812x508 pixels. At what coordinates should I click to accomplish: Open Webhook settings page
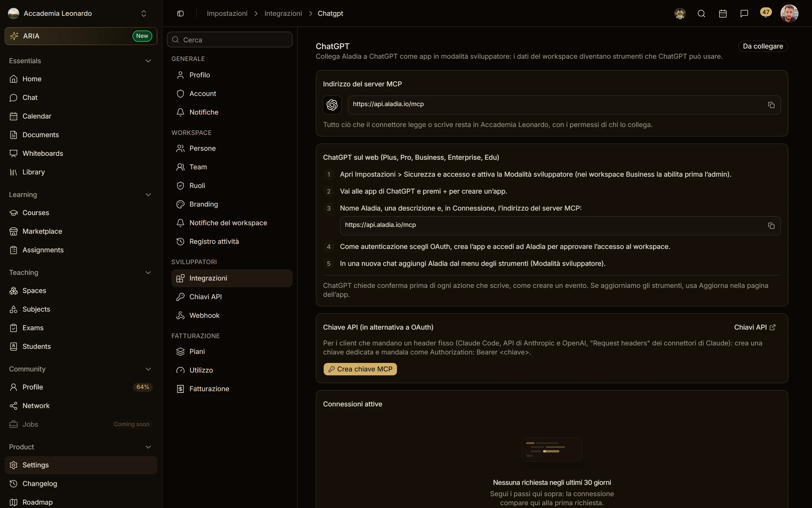232,315
